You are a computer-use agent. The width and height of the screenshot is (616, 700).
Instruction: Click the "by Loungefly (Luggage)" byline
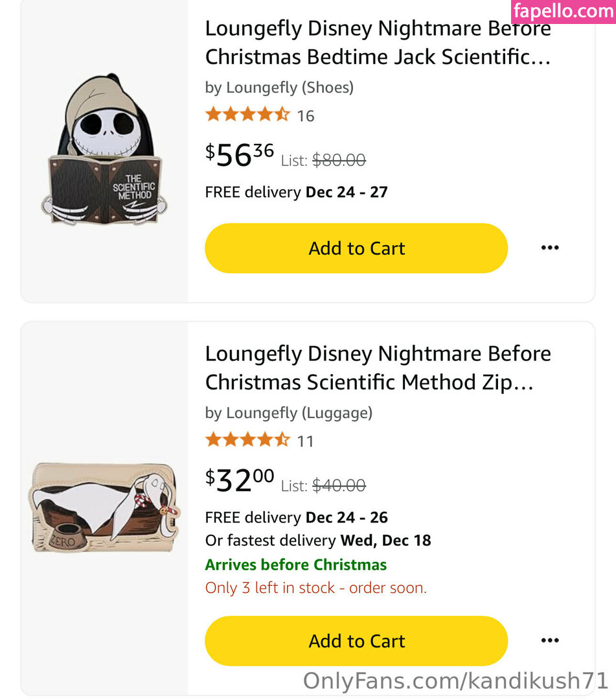(x=288, y=413)
